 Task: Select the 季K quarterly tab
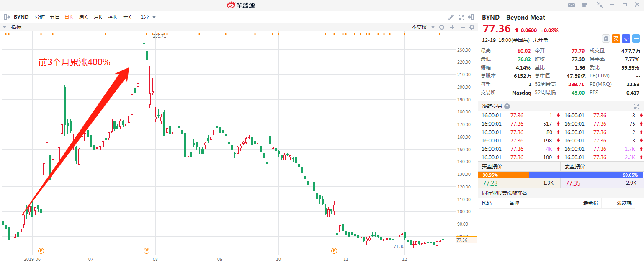(x=113, y=17)
